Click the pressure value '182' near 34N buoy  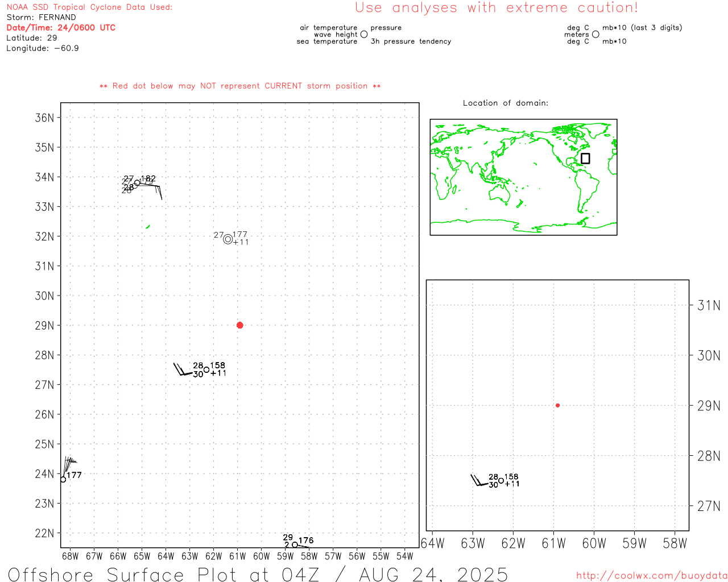tap(148, 178)
